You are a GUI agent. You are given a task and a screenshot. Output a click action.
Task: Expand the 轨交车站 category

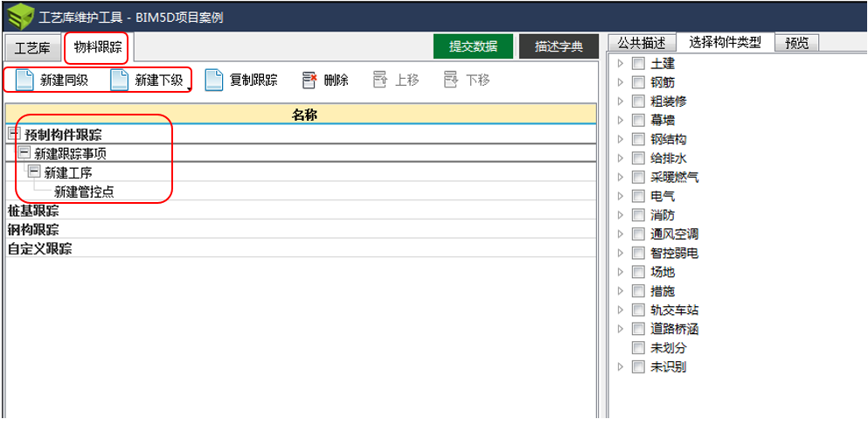[x=620, y=311]
